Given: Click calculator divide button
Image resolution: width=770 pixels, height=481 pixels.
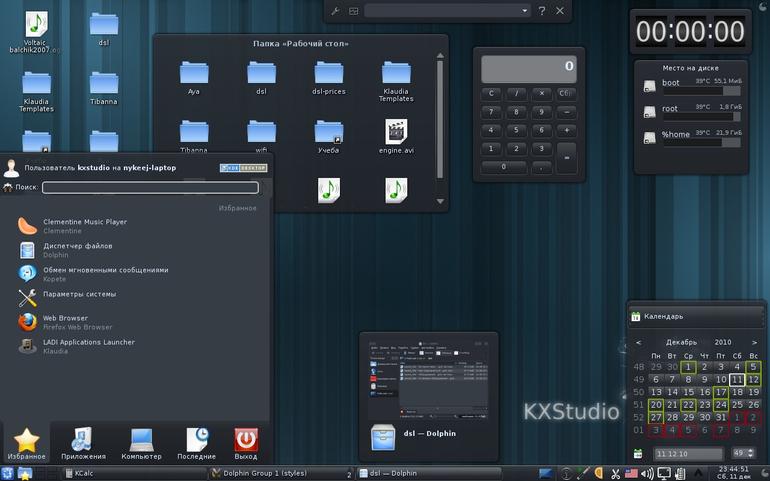Looking at the screenshot, I should tap(516, 93).
